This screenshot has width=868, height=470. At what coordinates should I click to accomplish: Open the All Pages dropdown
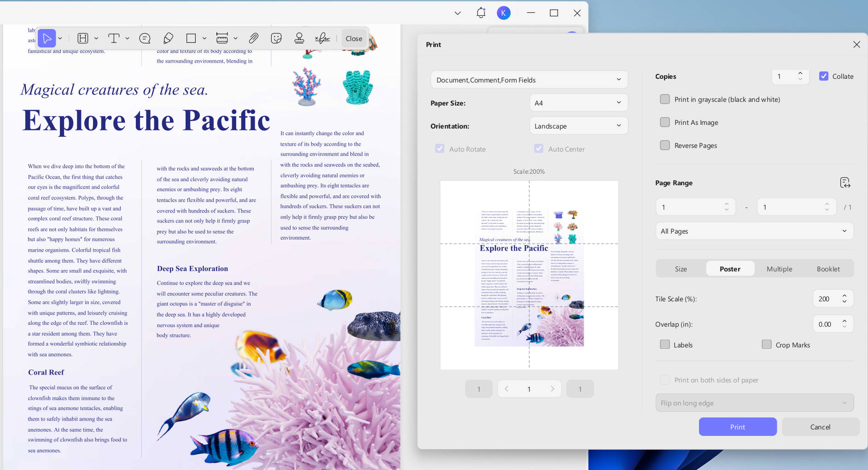click(x=754, y=231)
